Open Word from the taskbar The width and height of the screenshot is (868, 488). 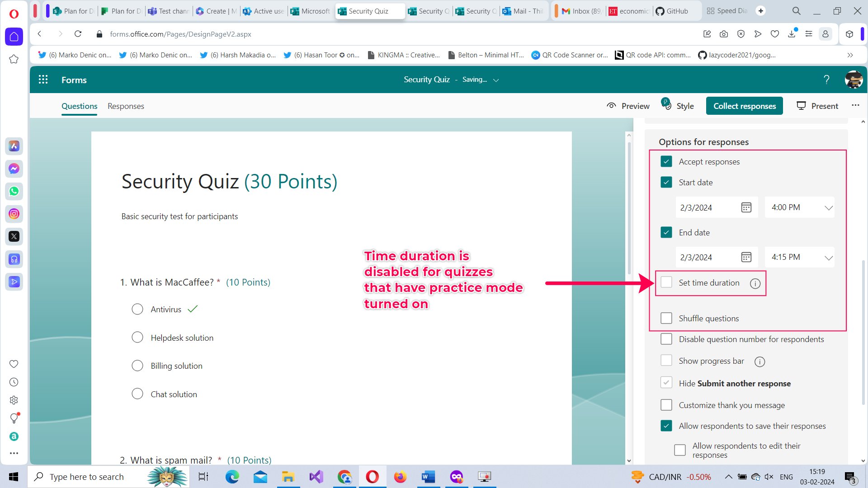[x=428, y=477]
